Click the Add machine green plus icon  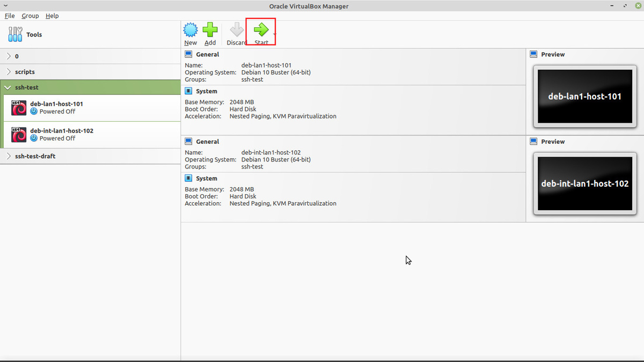coord(210,30)
